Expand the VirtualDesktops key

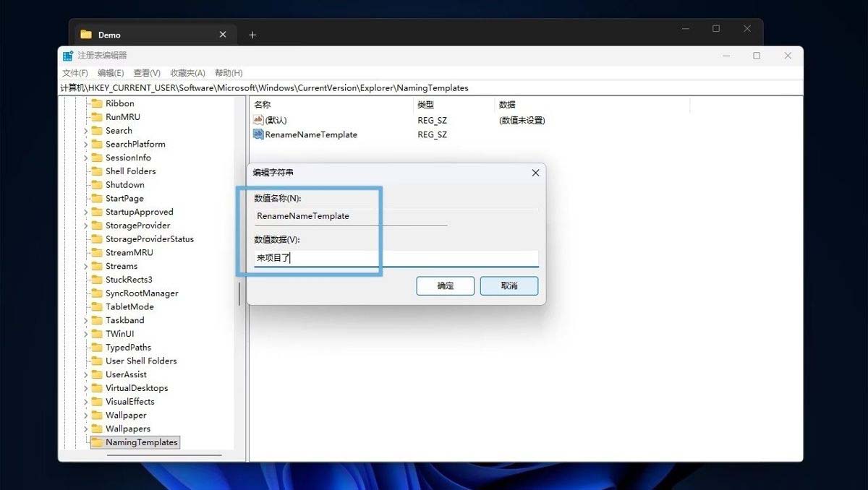85,388
